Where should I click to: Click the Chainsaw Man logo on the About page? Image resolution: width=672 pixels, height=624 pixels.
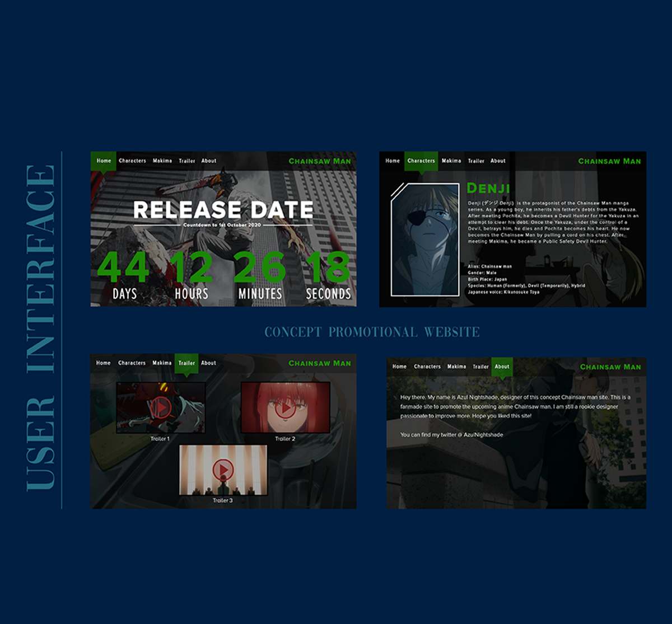(610, 367)
